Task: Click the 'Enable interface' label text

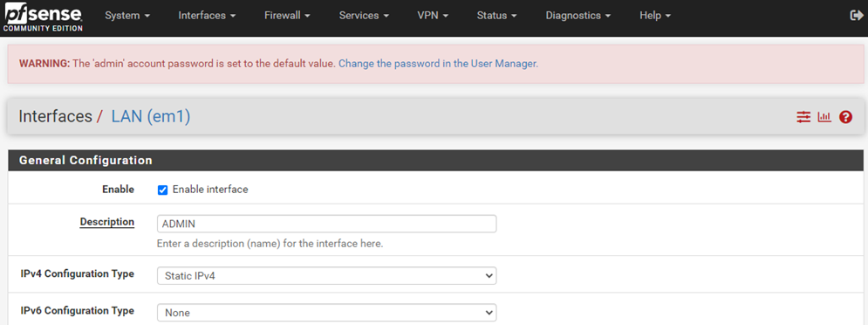Action: point(210,190)
